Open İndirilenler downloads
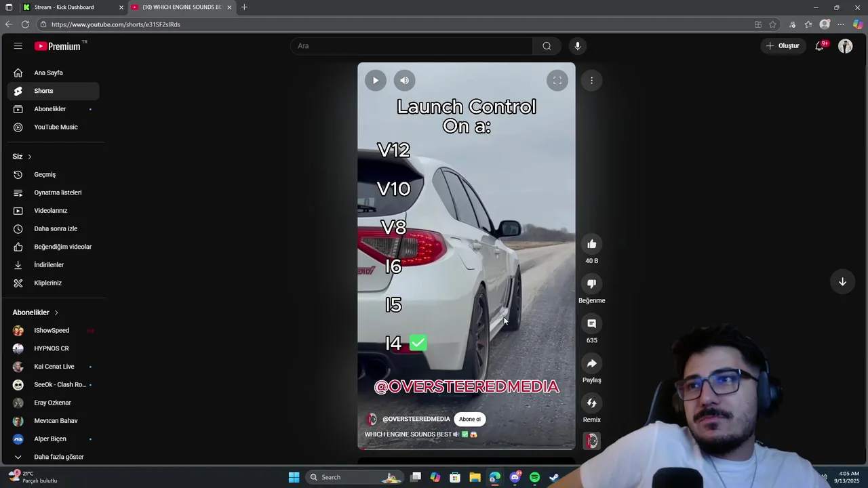The image size is (868, 488). (x=54, y=265)
